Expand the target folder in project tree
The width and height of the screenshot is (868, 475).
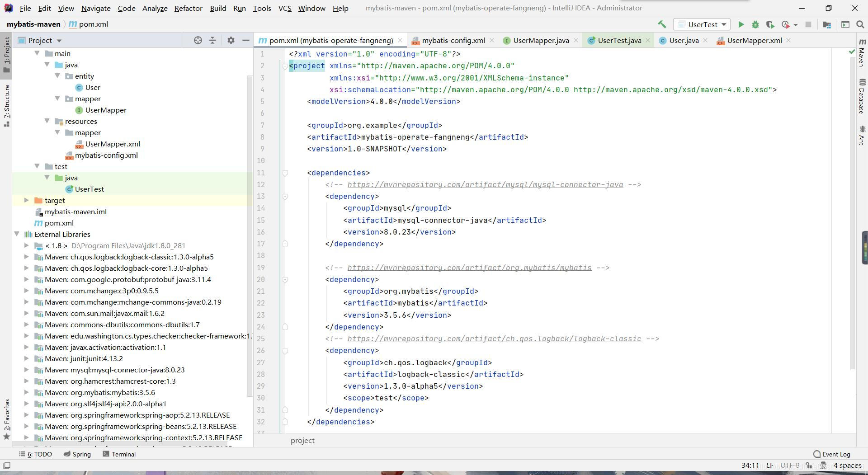pos(27,200)
